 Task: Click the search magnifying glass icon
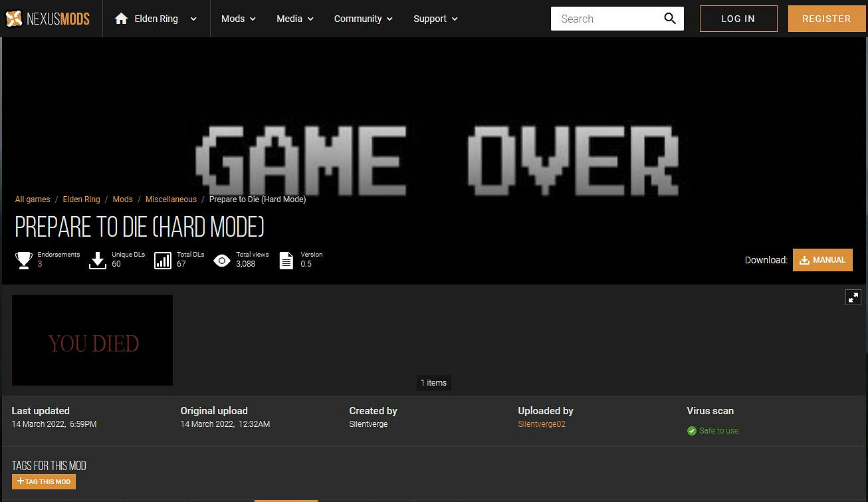(x=670, y=19)
